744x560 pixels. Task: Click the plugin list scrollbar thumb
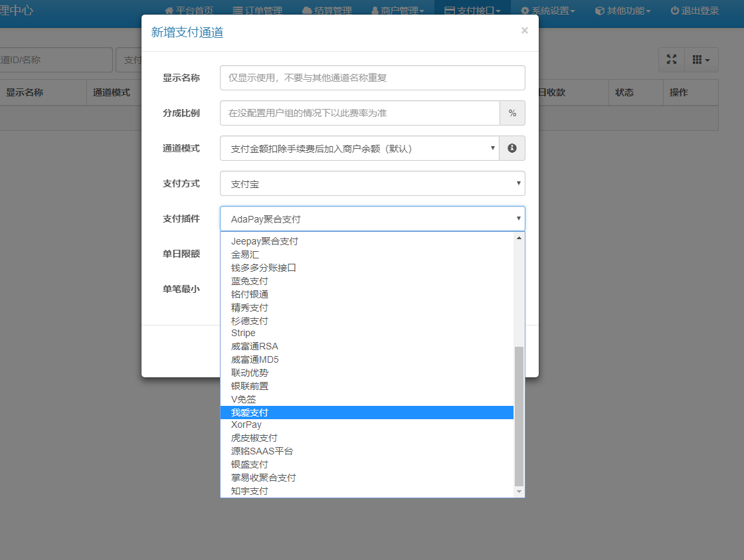[x=519, y=417]
